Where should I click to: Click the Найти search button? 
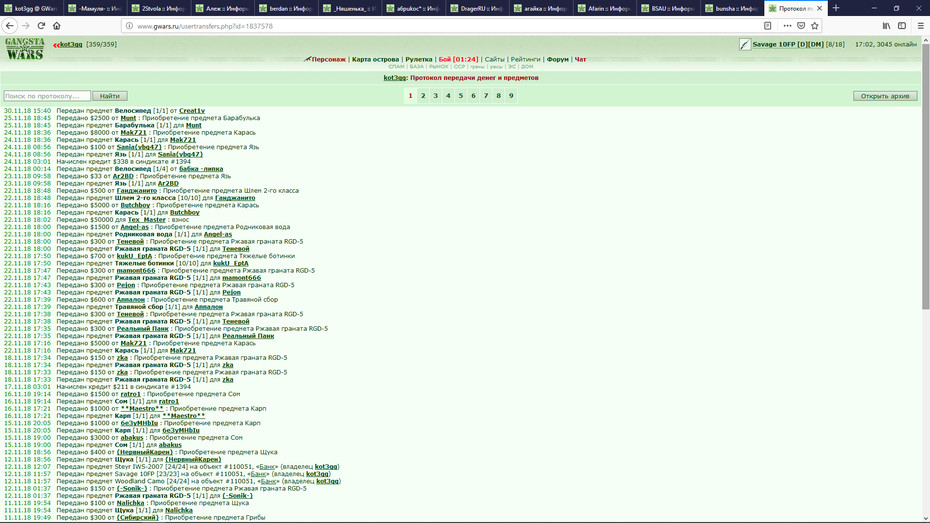pyautogui.click(x=110, y=96)
